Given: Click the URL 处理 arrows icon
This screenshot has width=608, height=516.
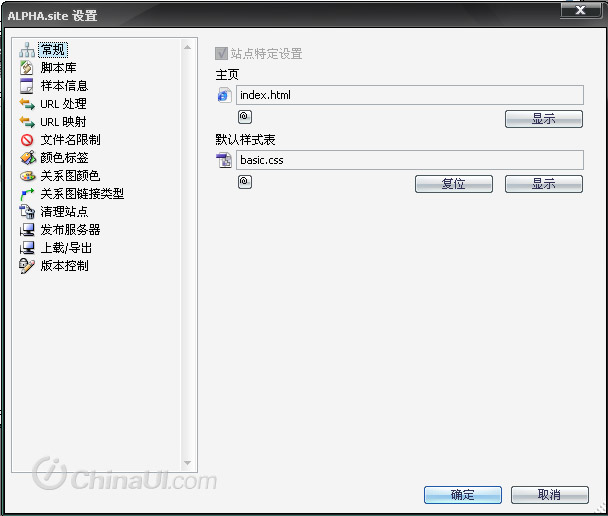Looking at the screenshot, I should (x=27, y=104).
